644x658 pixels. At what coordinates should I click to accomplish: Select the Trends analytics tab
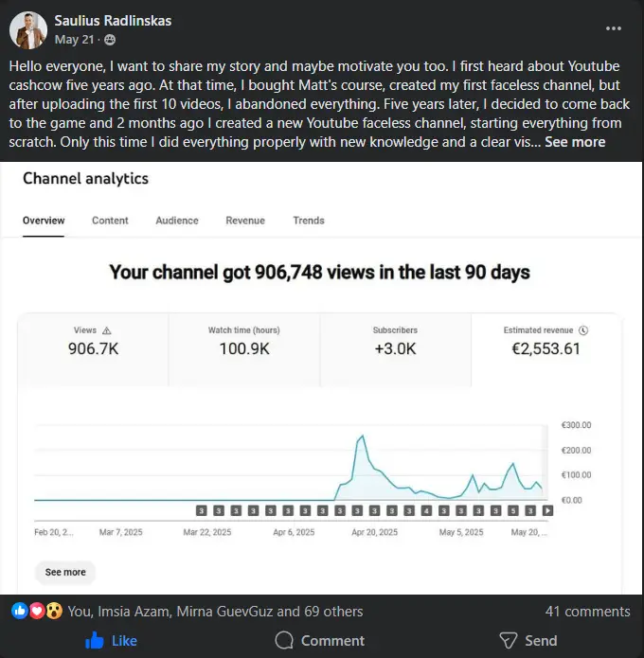tap(309, 221)
